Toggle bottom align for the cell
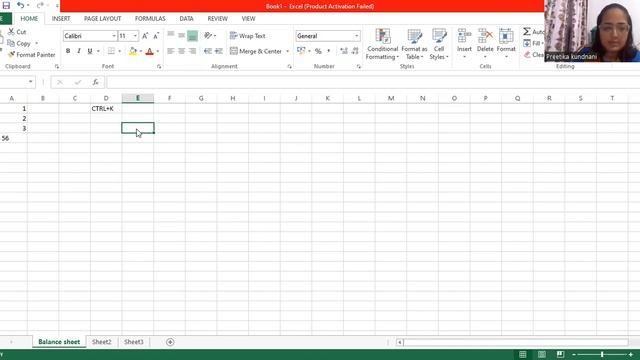This screenshot has height=360, width=640. (192, 36)
